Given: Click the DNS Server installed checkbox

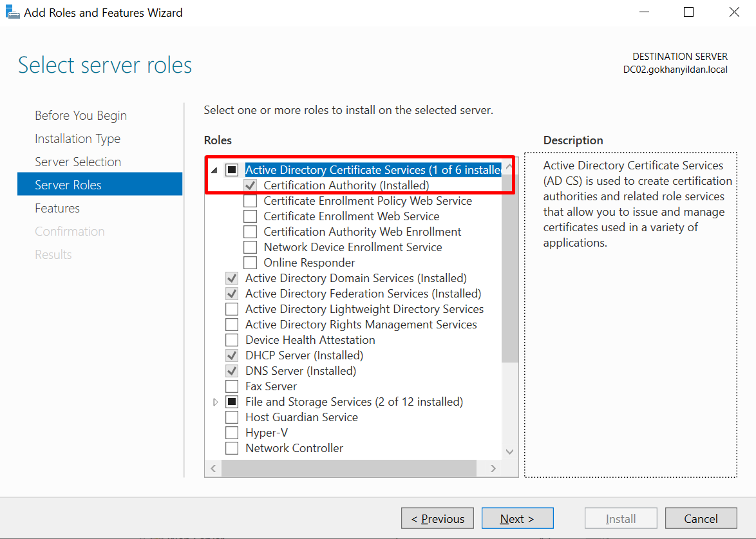Looking at the screenshot, I should tap(232, 371).
